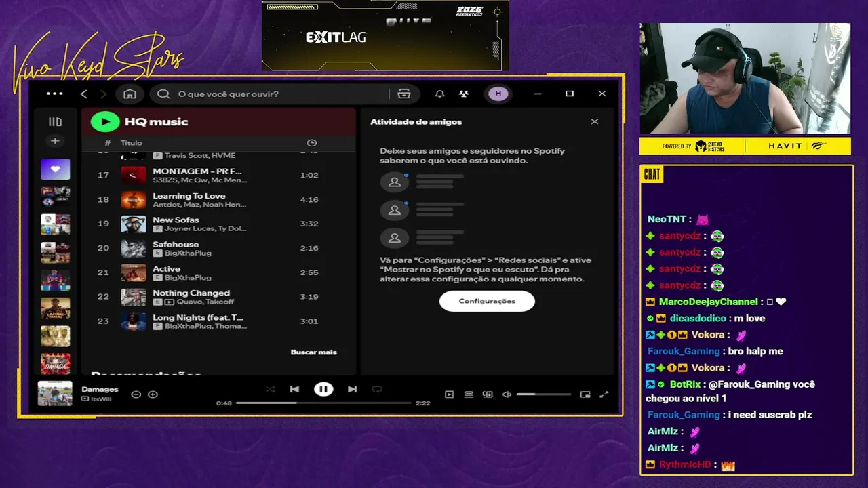The width and height of the screenshot is (868, 488).
Task: Click the Quavo, Takeoff artist text
Action: click(205, 302)
